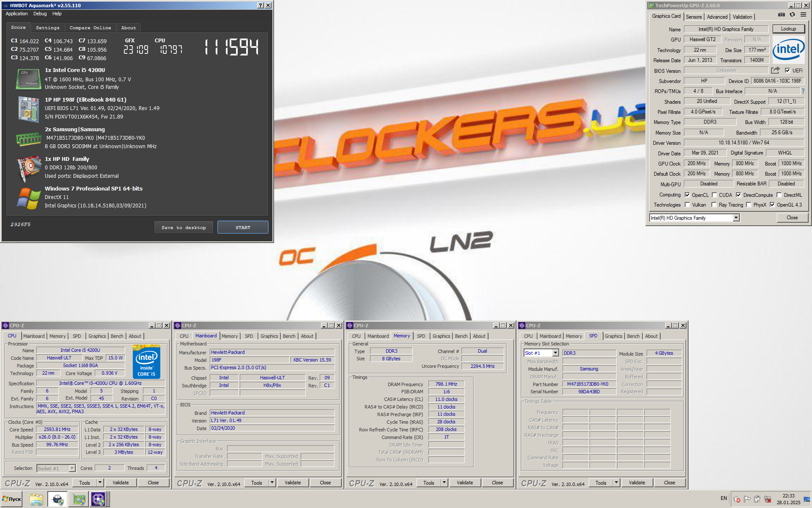The image size is (812, 508).
Task: Click the CPU chip icon in Aquamark
Action: 28,79
